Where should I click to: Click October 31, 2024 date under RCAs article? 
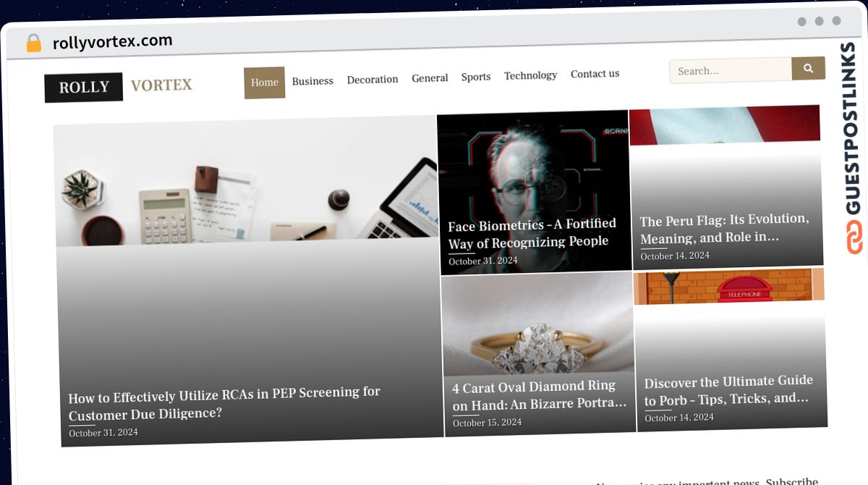click(103, 433)
